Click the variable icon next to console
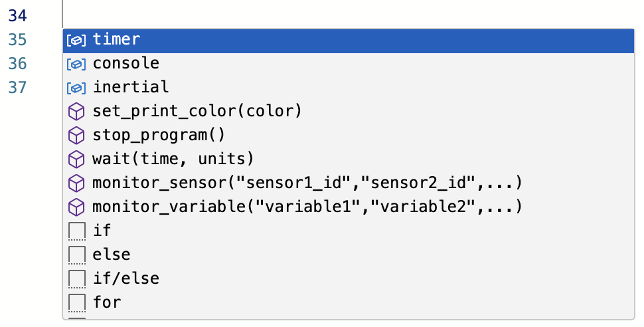Viewport: 644px width, 327px height. (x=77, y=64)
